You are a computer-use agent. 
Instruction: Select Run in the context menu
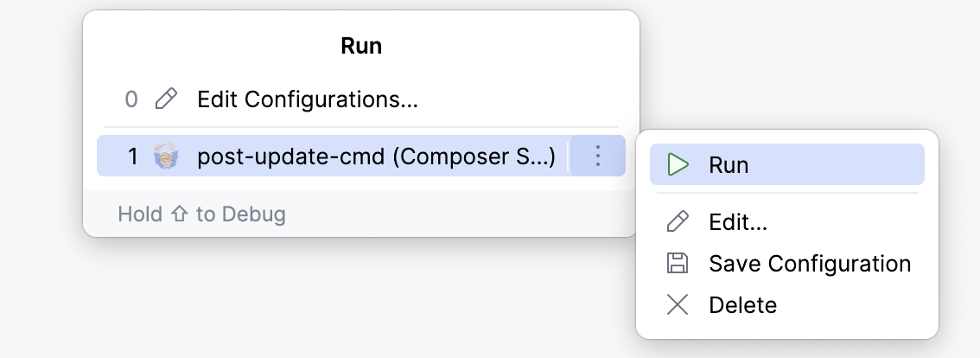click(729, 164)
